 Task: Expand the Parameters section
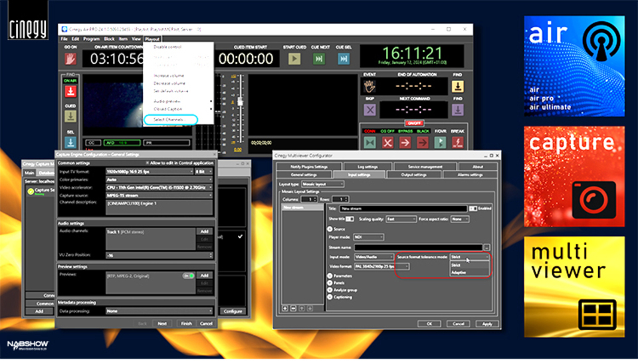(330, 275)
